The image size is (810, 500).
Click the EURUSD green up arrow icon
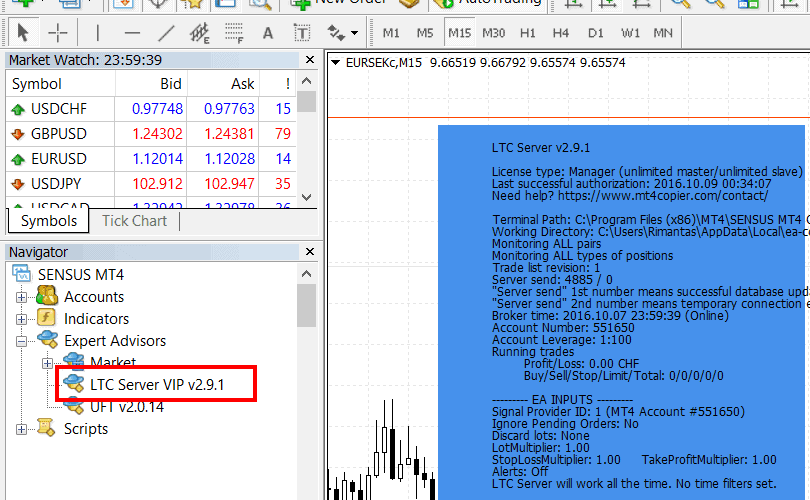pos(18,159)
